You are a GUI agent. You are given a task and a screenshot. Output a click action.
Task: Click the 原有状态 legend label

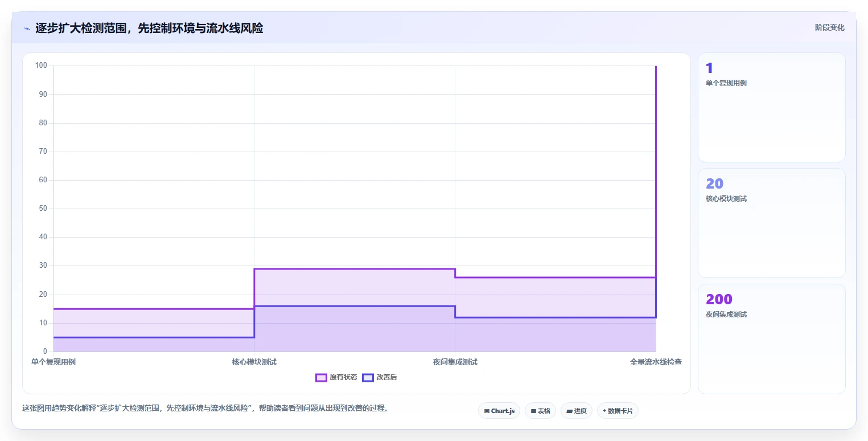click(x=343, y=377)
